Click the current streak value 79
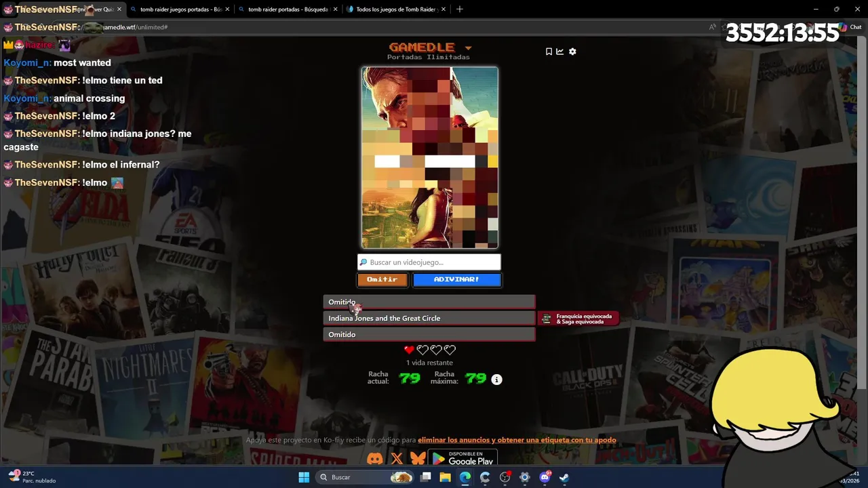The image size is (868, 488). (x=410, y=378)
